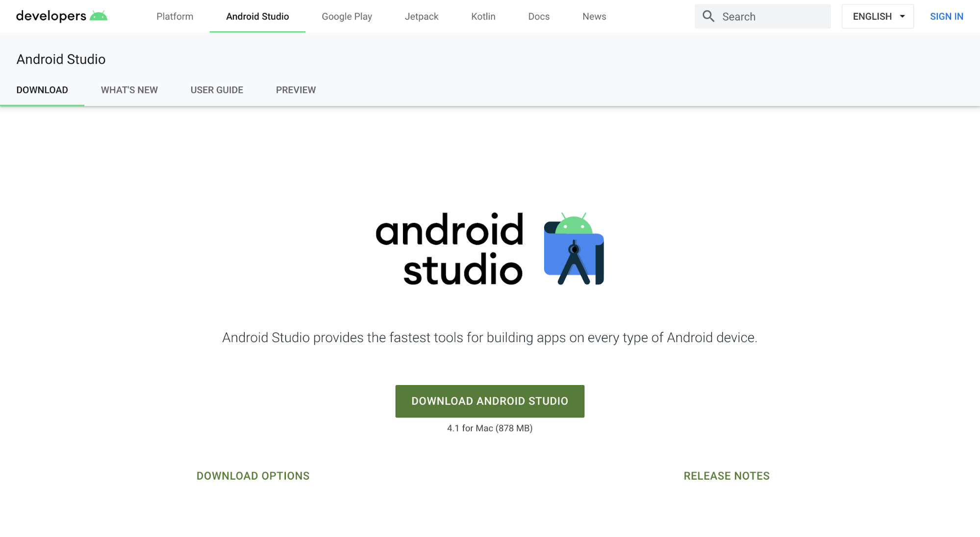Open the Platform nav tab
The height and width of the screenshot is (537, 980).
tap(175, 16)
